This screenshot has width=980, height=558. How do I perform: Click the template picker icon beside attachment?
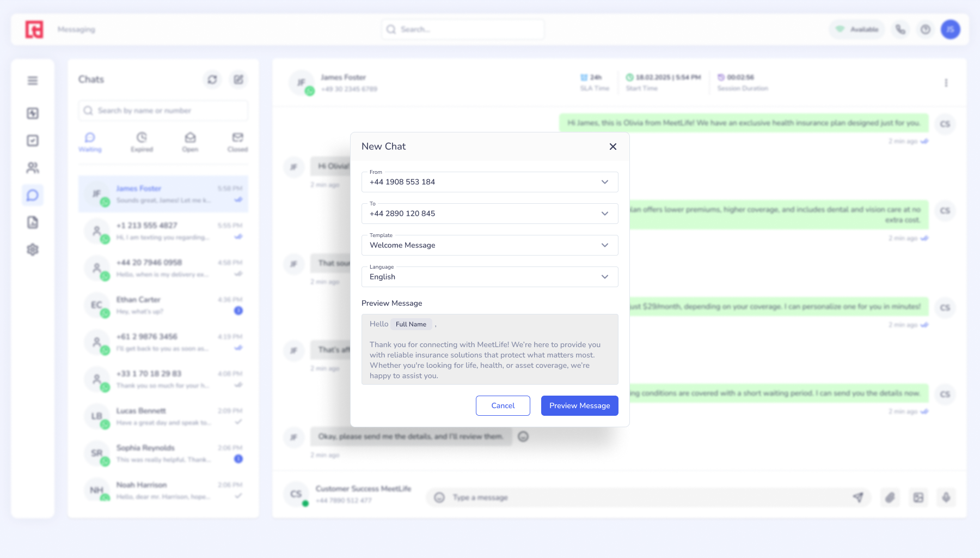coord(918,497)
